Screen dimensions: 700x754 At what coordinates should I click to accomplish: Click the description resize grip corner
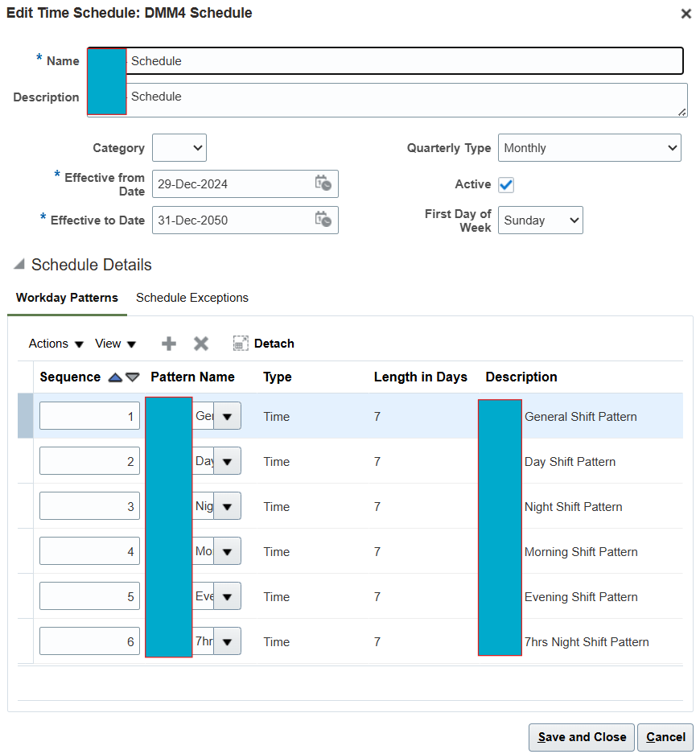(681, 112)
